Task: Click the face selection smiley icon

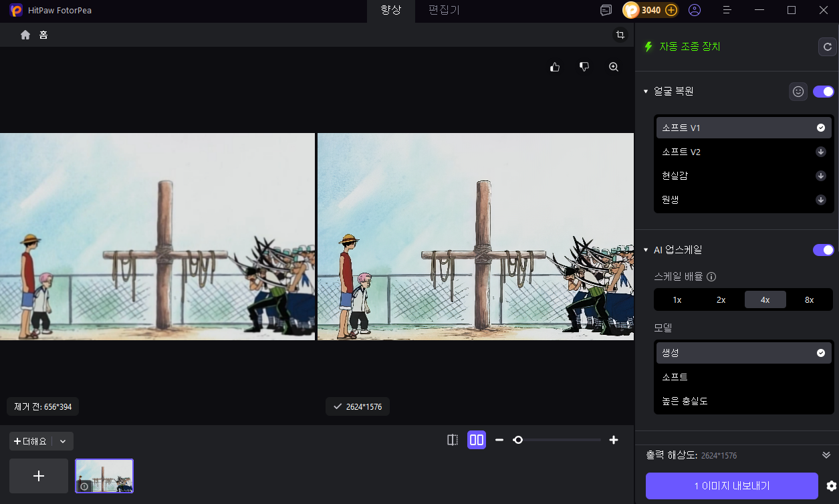Action: [798, 92]
